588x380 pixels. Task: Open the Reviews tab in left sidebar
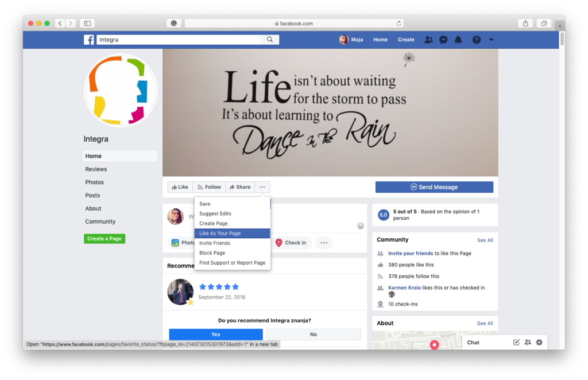pos(96,169)
